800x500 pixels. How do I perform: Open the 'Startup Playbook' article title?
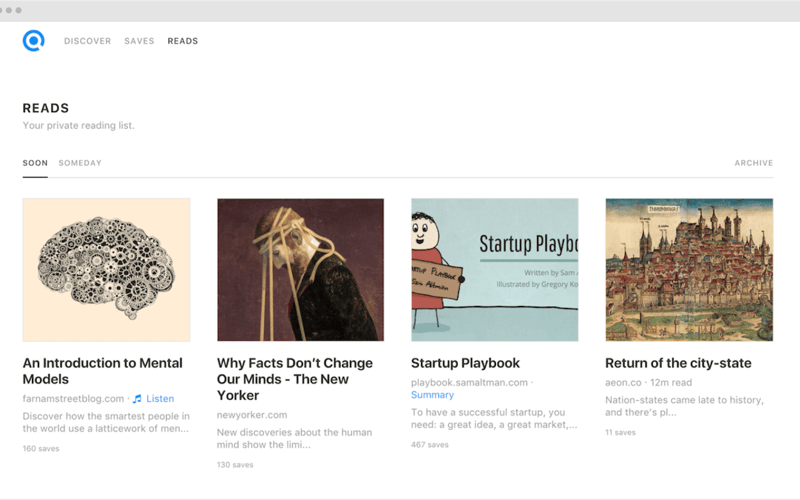pos(465,363)
